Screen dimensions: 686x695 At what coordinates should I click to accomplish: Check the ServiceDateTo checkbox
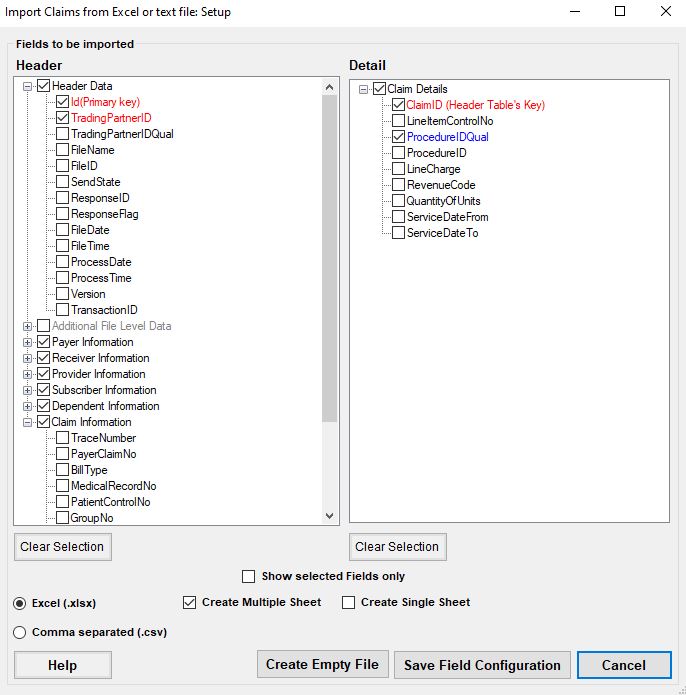pyautogui.click(x=398, y=232)
